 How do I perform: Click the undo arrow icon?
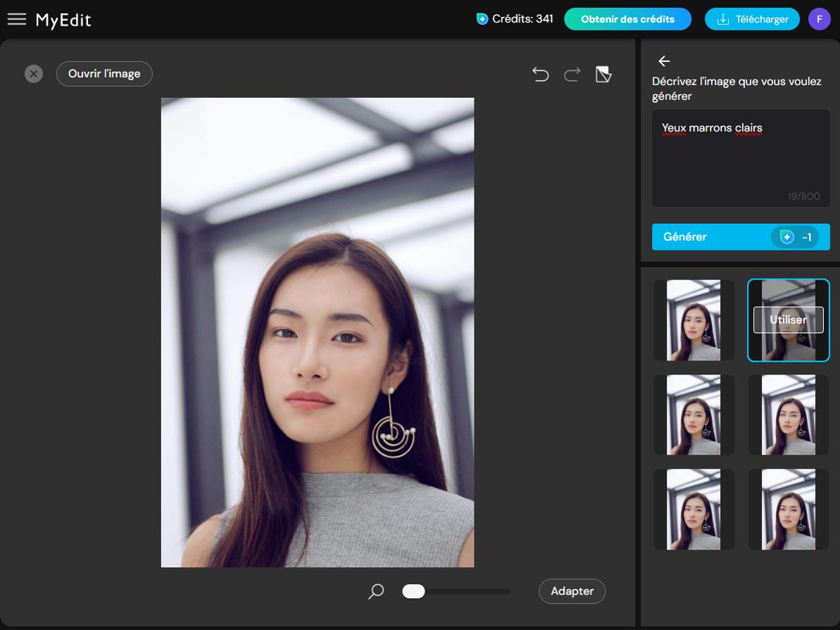coord(540,74)
